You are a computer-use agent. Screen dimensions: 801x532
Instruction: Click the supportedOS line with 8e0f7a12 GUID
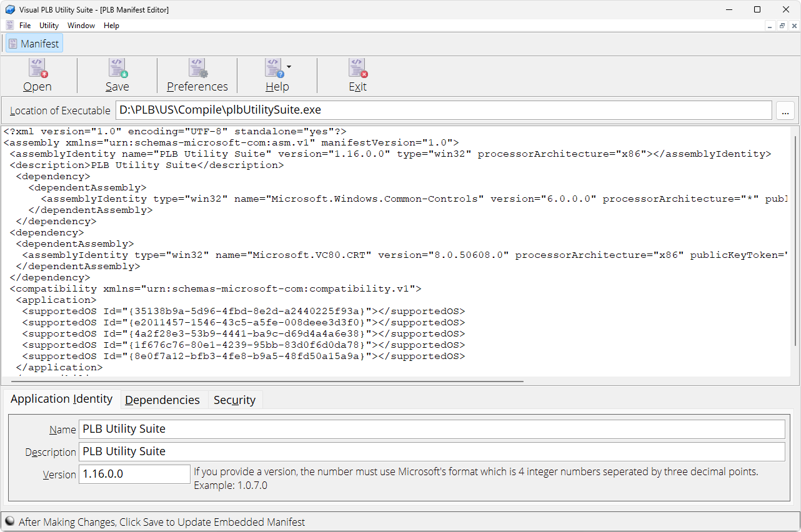[244, 356]
